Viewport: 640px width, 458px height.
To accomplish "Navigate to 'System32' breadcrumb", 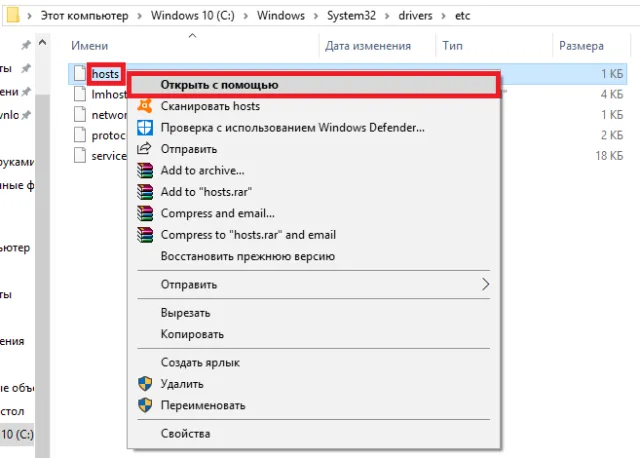I will tap(351, 16).
